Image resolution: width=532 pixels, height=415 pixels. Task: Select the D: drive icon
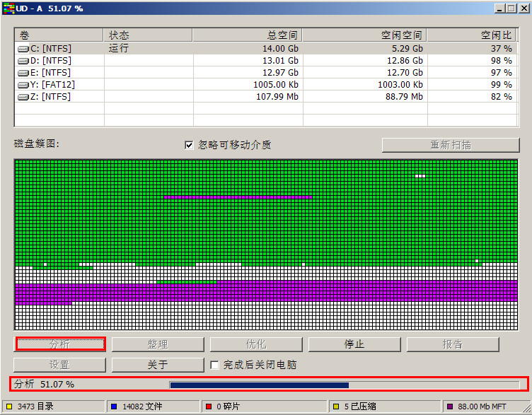coord(23,61)
